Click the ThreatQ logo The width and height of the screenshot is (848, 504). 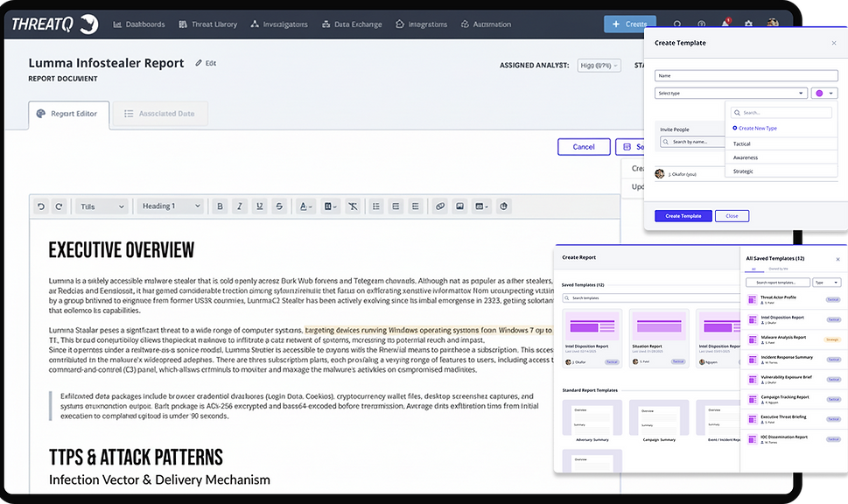54,24
